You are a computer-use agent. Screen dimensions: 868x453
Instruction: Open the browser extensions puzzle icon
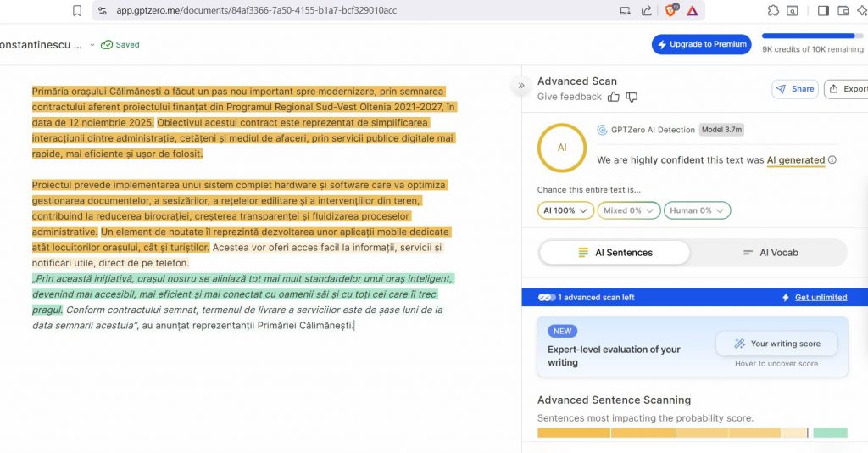point(773,11)
